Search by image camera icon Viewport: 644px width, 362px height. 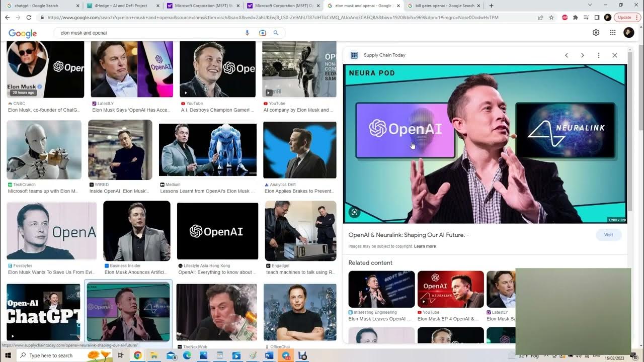[262, 33]
